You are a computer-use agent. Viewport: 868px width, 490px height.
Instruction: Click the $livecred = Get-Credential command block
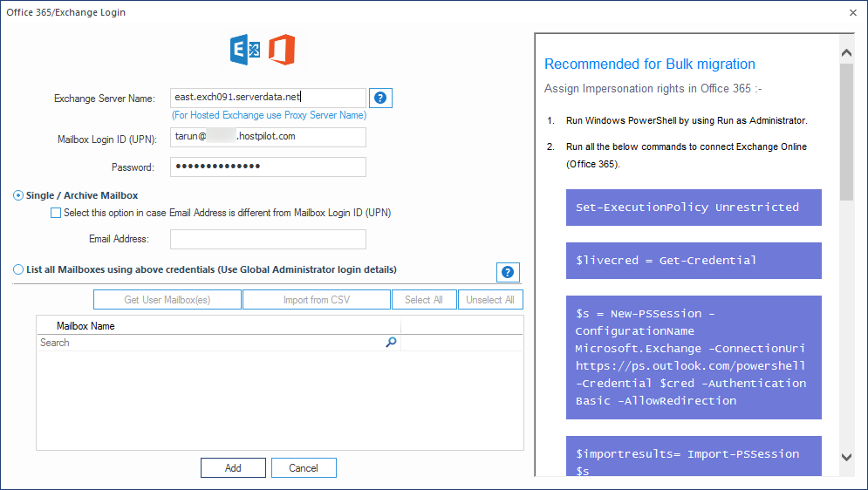[694, 261]
